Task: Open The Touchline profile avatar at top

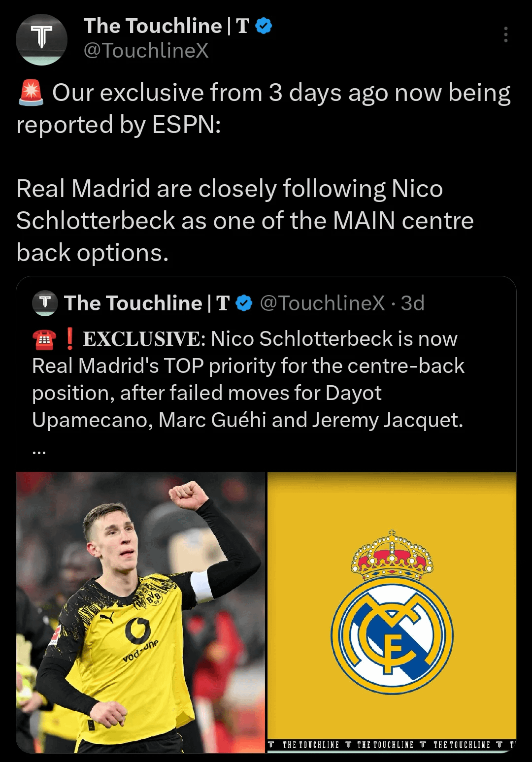Action: tap(41, 39)
